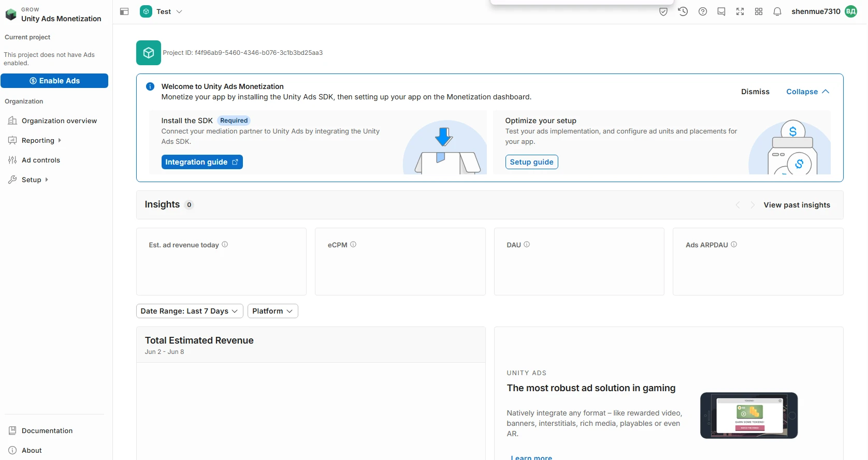The image size is (868, 460).
Task: Click the Enable Ads button
Action: pos(54,81)
